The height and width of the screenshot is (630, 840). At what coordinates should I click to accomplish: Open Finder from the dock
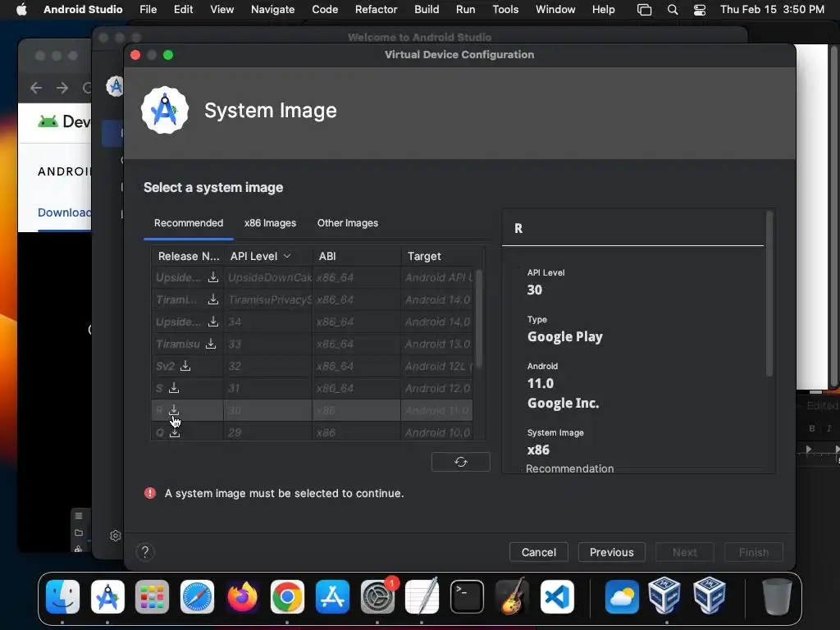click(x=62, y=596)
